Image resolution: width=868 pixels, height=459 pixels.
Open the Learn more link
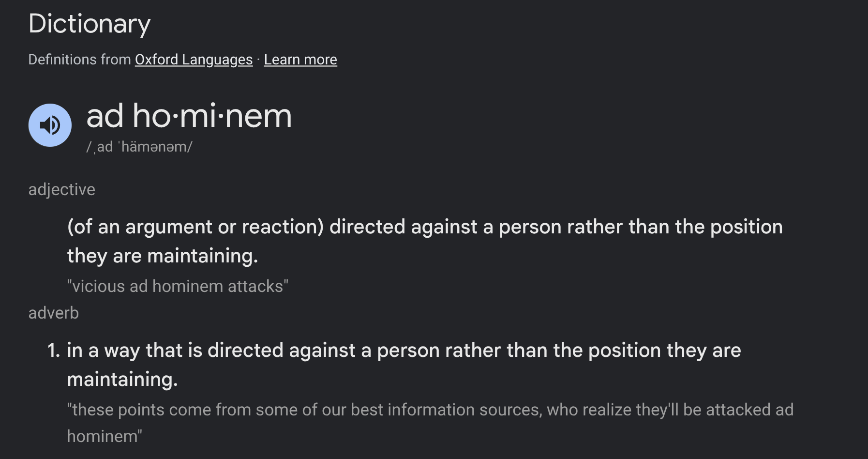coord(300,60)
